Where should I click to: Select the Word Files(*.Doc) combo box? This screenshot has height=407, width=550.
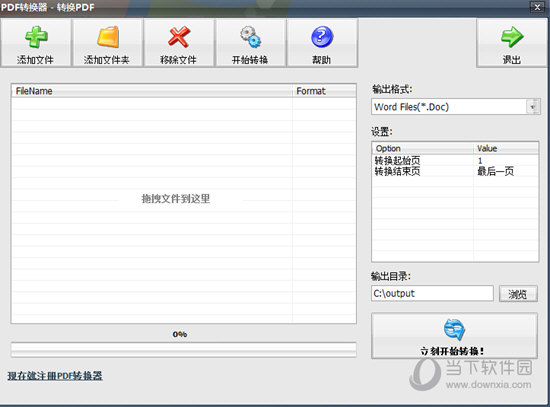coord(455,107)
